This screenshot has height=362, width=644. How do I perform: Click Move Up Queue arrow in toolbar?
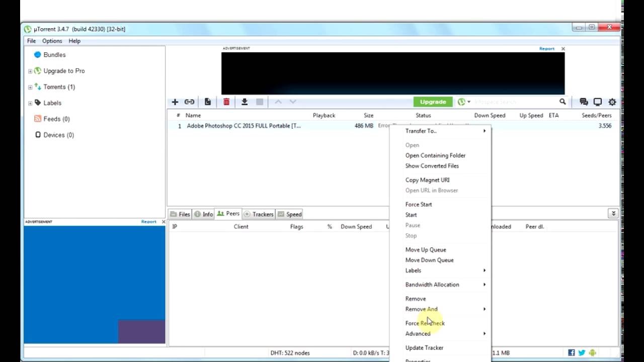[x=278, y=102]
